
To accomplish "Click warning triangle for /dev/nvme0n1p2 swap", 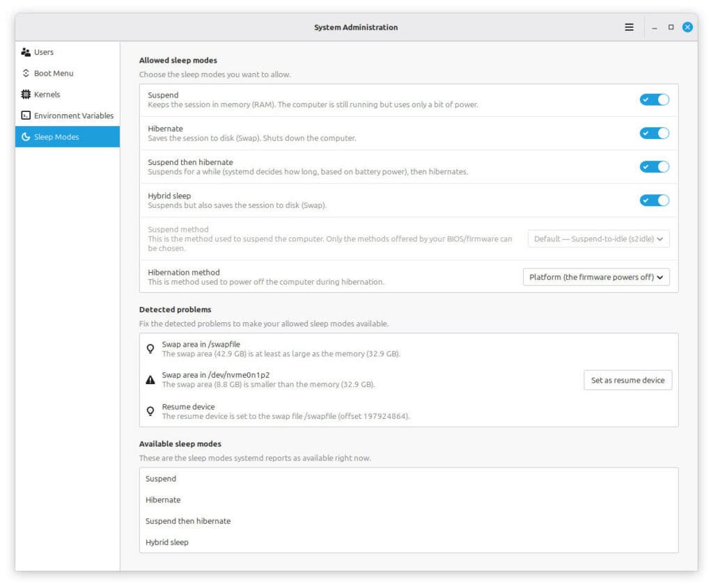I will 150,380.
